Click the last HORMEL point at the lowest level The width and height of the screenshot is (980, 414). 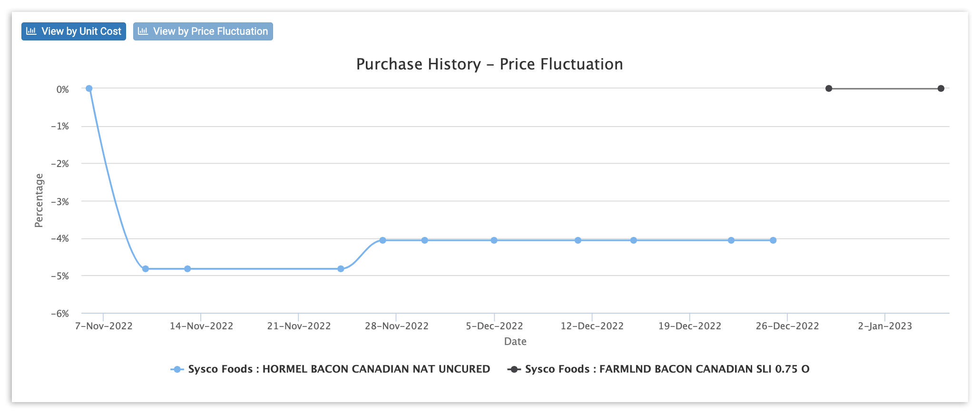coord(341,269)
